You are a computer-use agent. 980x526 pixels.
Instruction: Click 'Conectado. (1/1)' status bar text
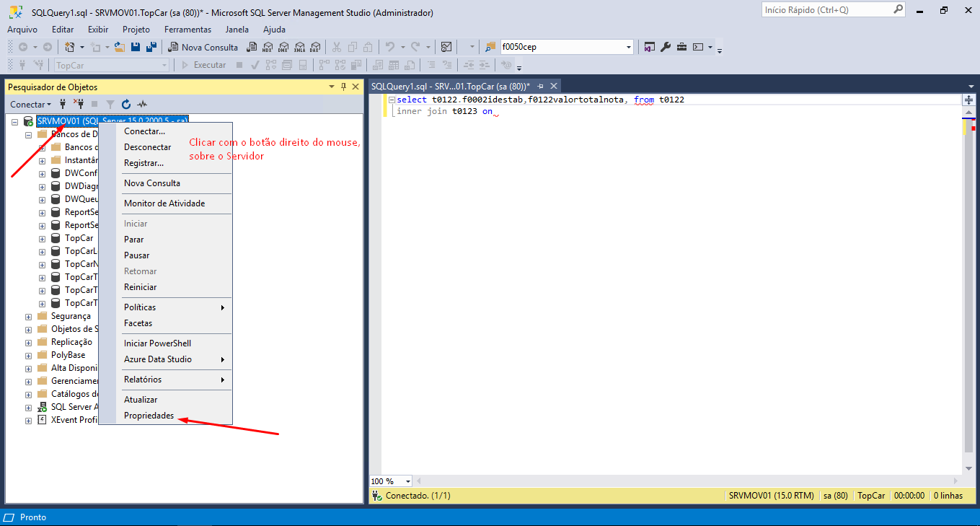418,496
